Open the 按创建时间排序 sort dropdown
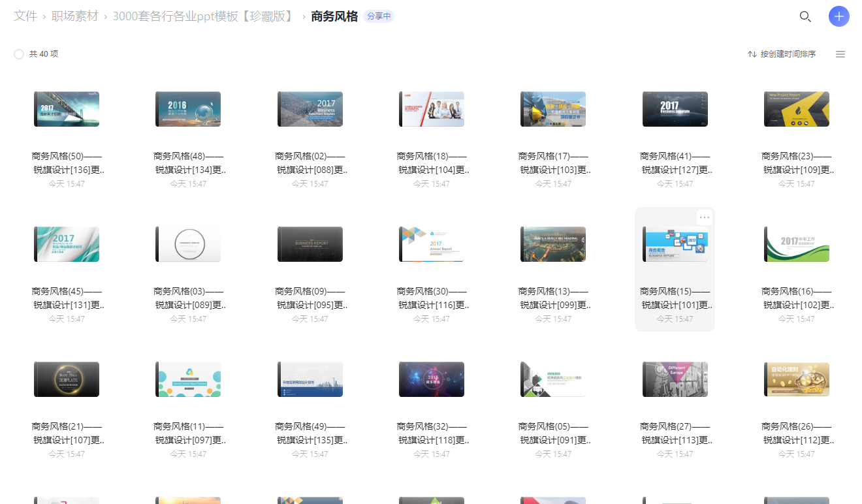Screen dimensions: 862x504 (782, 54)
